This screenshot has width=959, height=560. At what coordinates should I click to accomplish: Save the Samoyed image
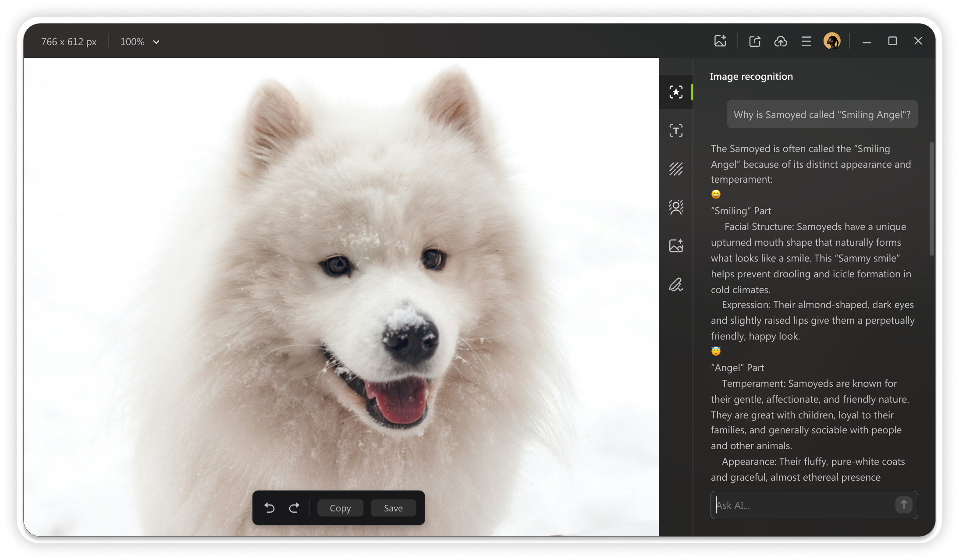[x=393, y=508]
